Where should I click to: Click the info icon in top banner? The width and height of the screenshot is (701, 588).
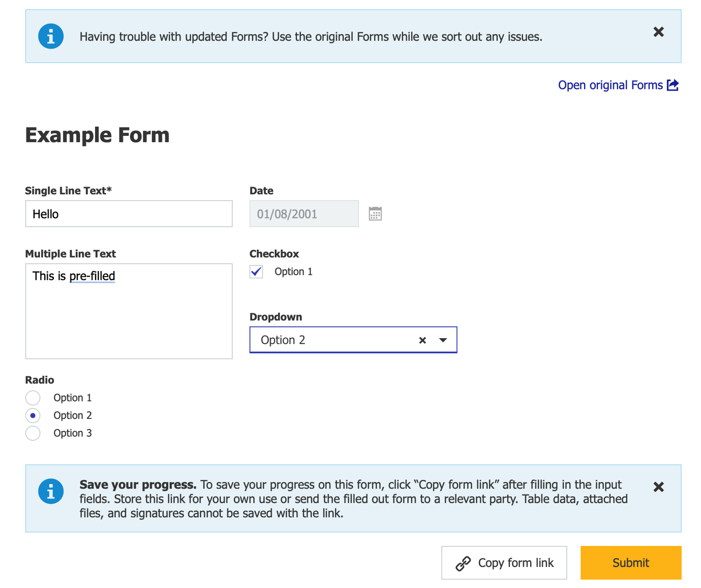click(x=50, y=36)
